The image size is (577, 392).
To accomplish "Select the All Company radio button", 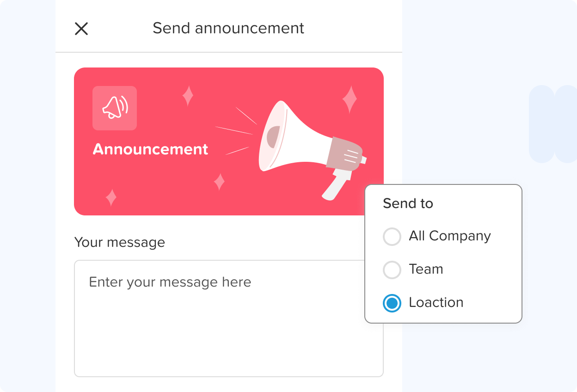I will (x=392, y=237).
